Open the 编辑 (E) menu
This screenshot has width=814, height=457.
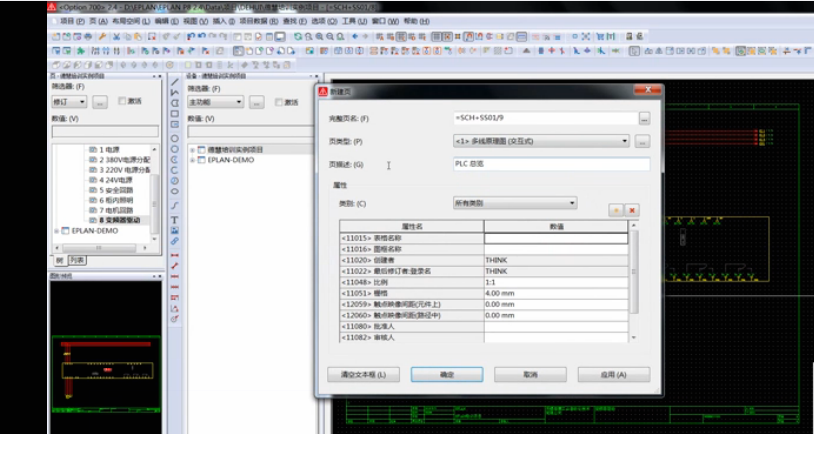pos(166,21)
